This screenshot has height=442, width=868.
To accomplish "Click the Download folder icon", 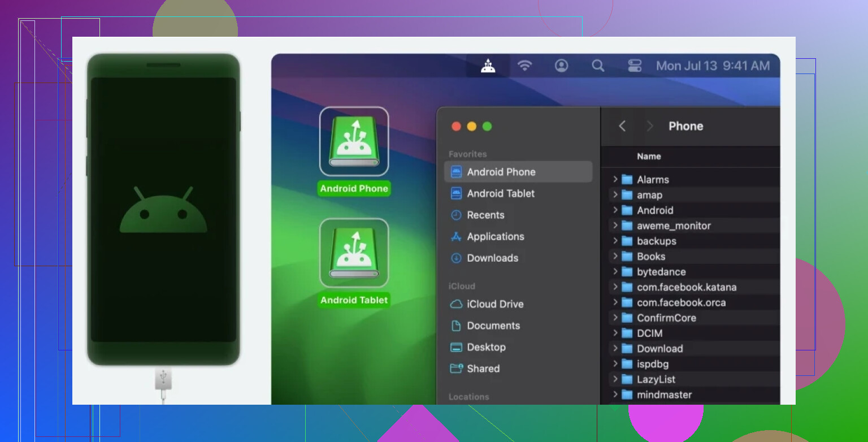I will (627, 348).
